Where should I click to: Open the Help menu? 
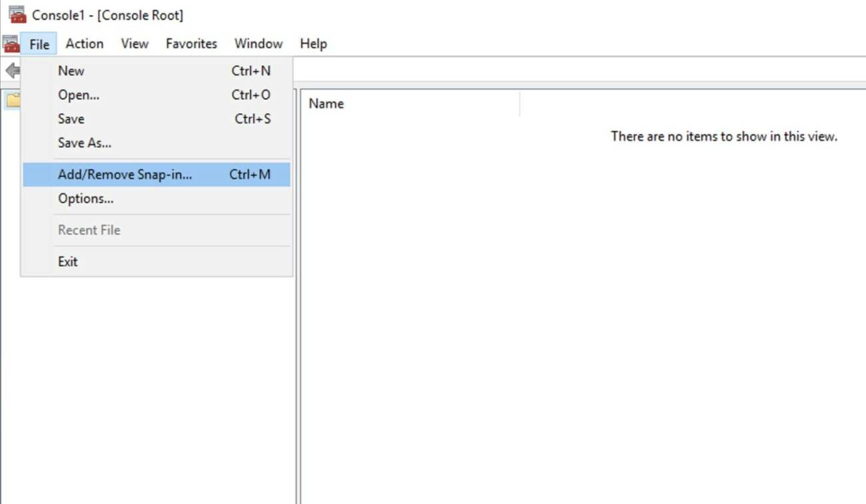pyautogui.click(x=313, y=43)
